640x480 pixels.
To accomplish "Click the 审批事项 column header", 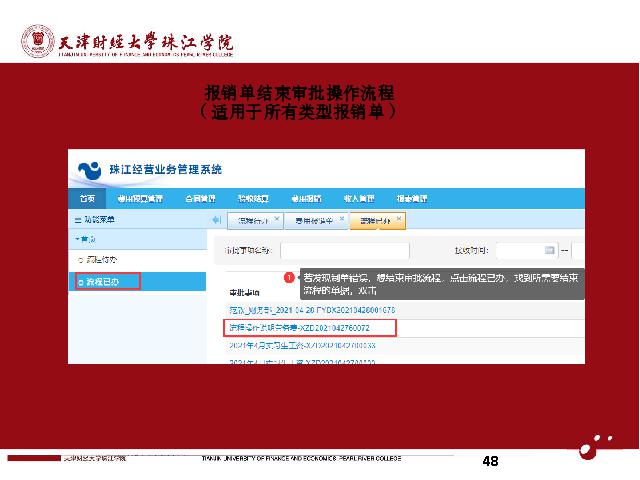I will click(244, 293).
